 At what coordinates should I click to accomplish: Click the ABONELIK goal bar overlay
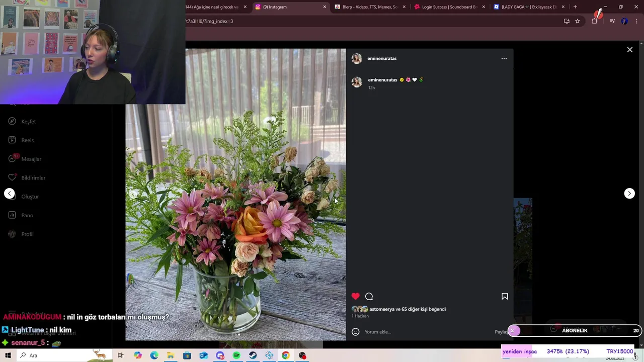click(575, 330)
